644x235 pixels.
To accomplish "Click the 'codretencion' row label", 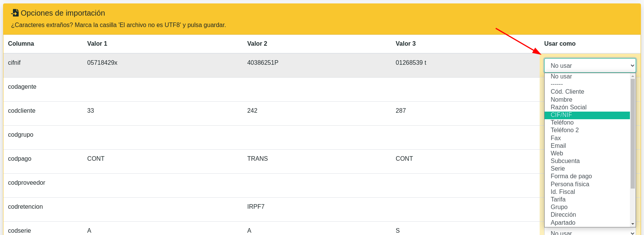I will pyautogui.click(x=26, y=207).
